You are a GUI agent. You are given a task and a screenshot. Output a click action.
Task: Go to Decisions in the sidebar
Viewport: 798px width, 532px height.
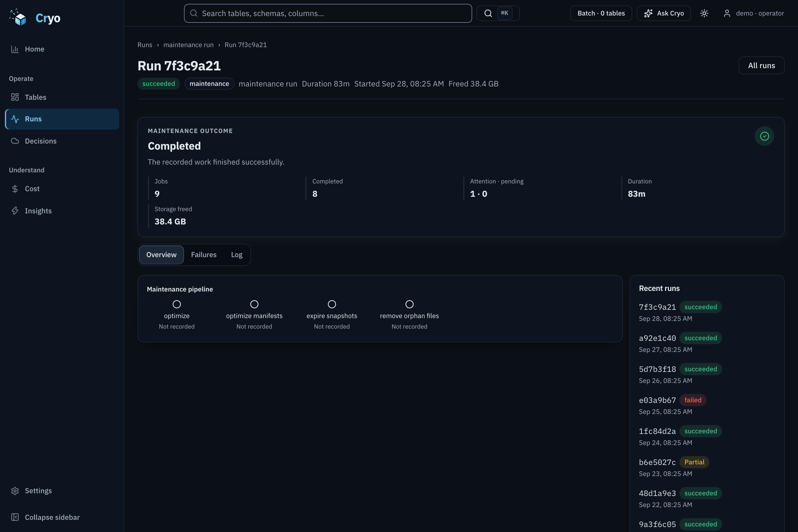[62, 141]
